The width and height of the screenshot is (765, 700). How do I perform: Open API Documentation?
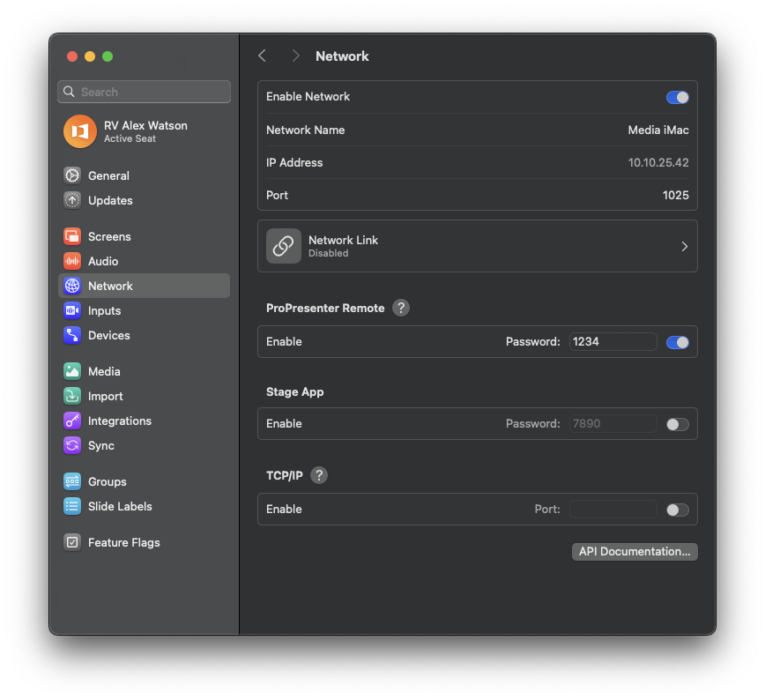coord(635,552)
